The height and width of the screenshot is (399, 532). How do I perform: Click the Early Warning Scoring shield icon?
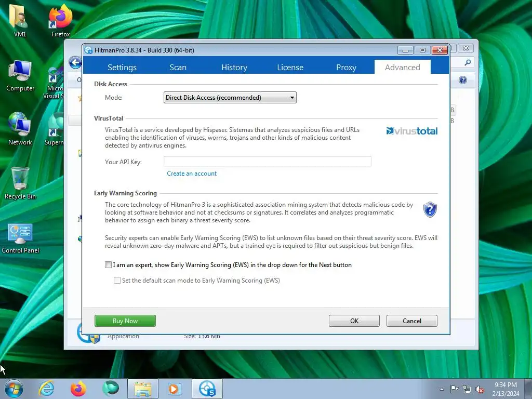(430, 209)
